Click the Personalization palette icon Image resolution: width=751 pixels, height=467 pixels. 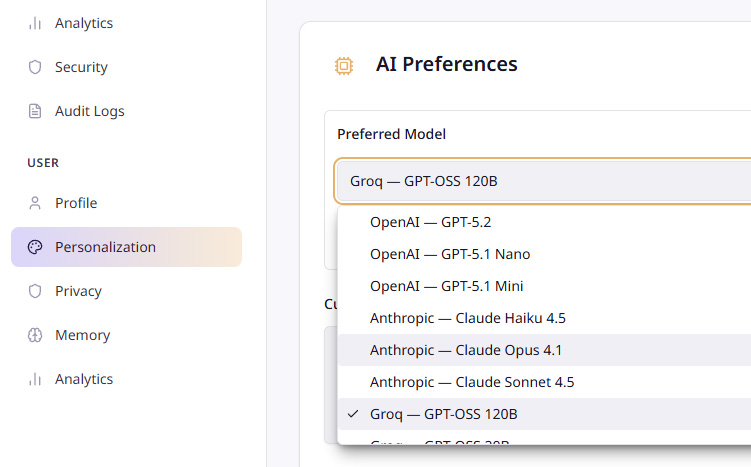[x=35, y=247]
